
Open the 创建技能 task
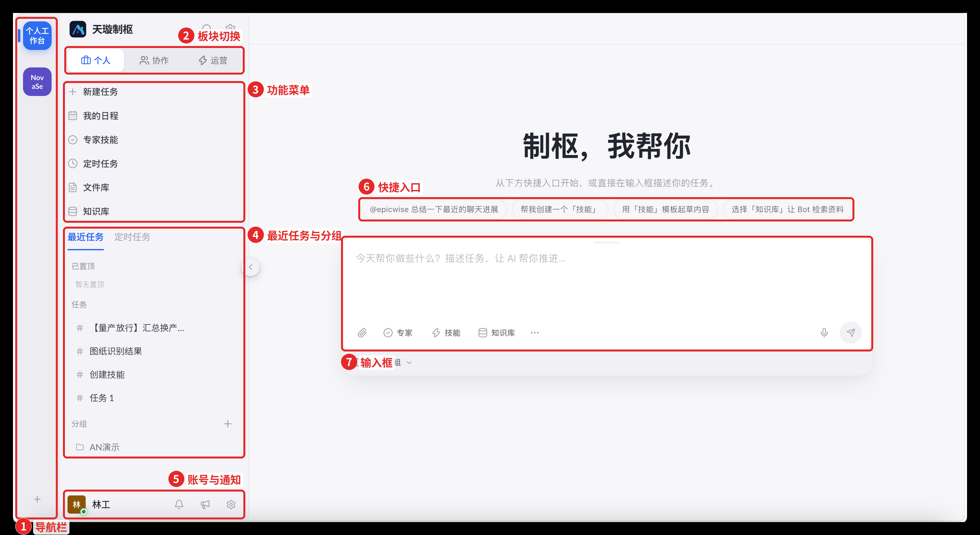pos(154,374)
